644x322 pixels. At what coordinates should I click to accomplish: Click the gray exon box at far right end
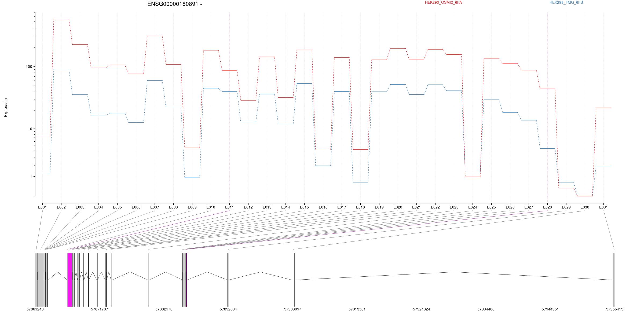coord(614,280)
